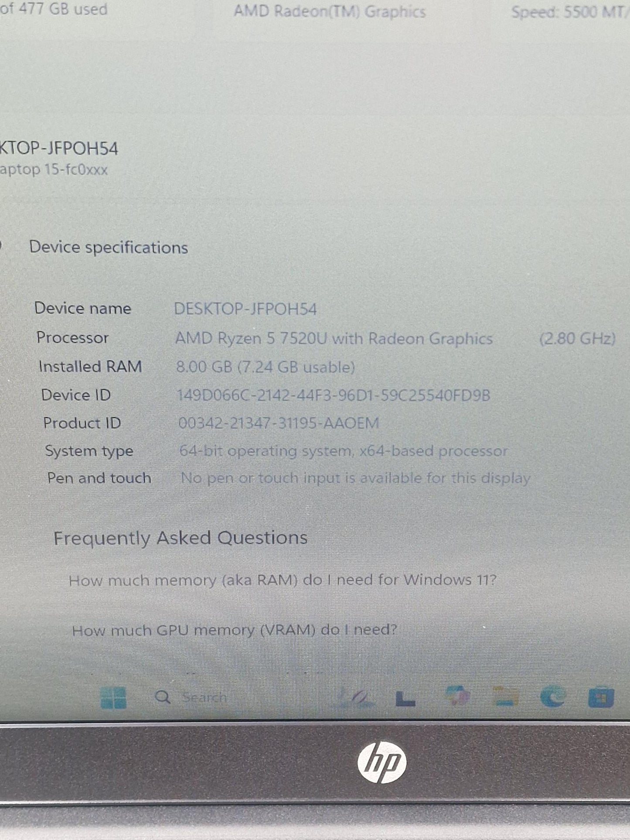Open Microsoft Store from the taskbar
This screenshot has width=630, height=840.
tap(601, 697)
